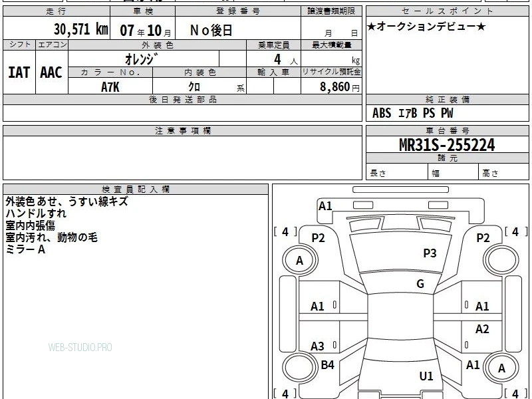Select the mileage value 30,571 km

80,29
